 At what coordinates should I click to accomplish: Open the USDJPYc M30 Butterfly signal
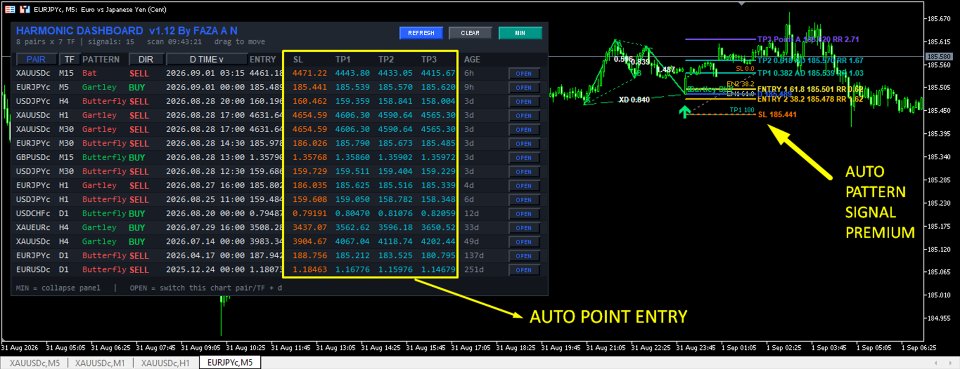coord(523,171)
